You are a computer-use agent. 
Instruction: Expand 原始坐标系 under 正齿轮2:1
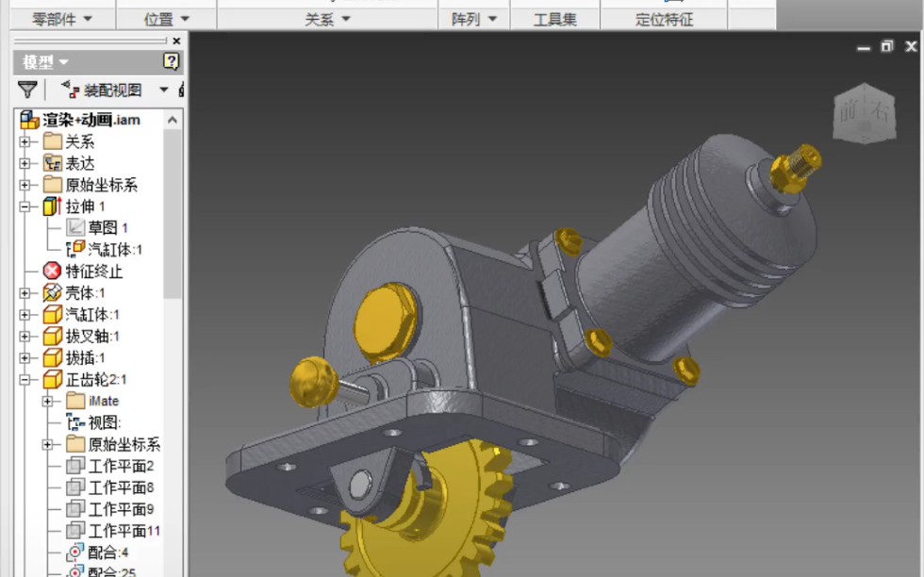point(48,444)
